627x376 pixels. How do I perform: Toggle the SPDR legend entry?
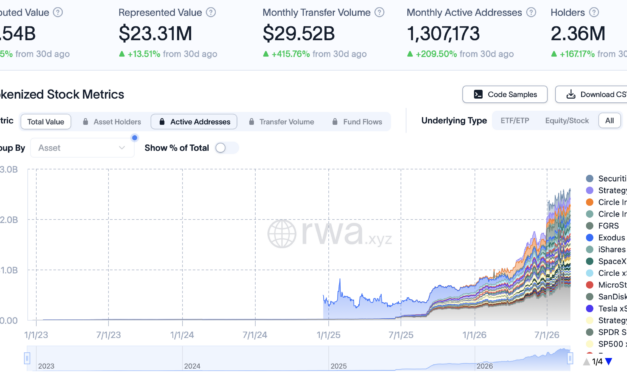pyautogui.click(x=606, y=332)
